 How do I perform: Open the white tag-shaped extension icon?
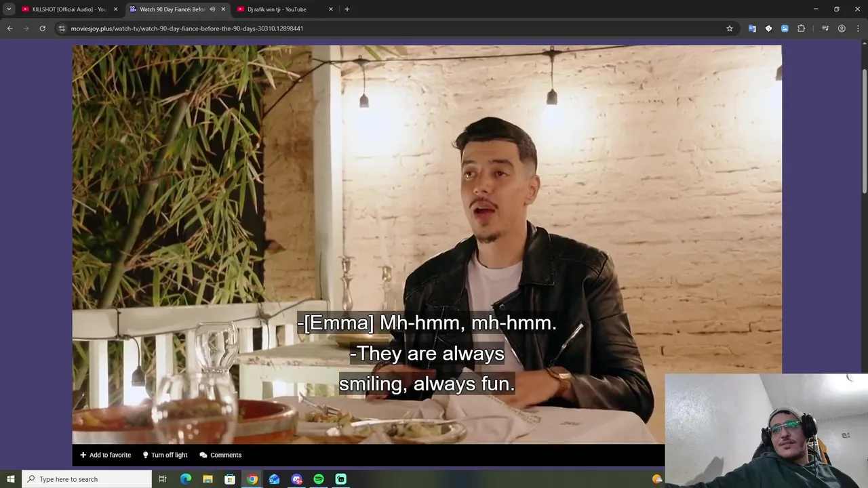tap(768, 28)
